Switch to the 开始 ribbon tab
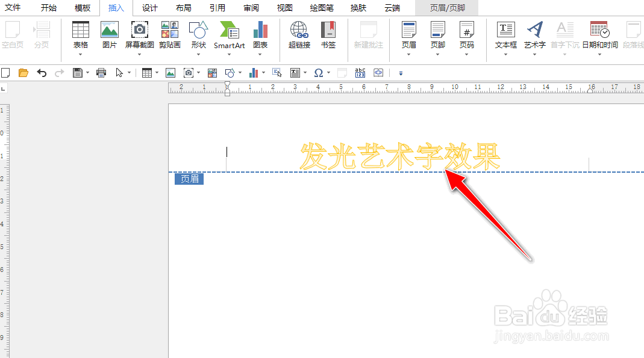Viewport: 644px width, 358px height. pos(48,8)
